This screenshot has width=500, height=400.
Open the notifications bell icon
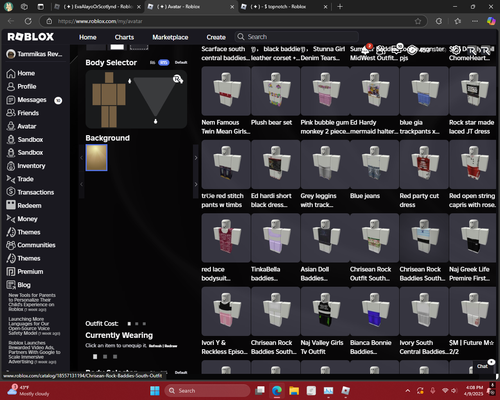(x=365, y=50)
